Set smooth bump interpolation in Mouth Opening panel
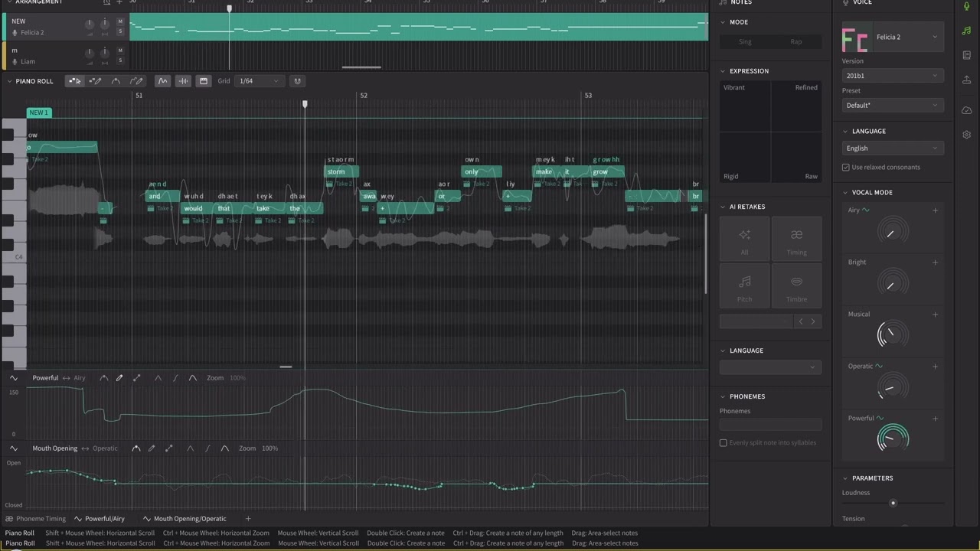This screenshot has width=980, height=551. coord(224,448)
